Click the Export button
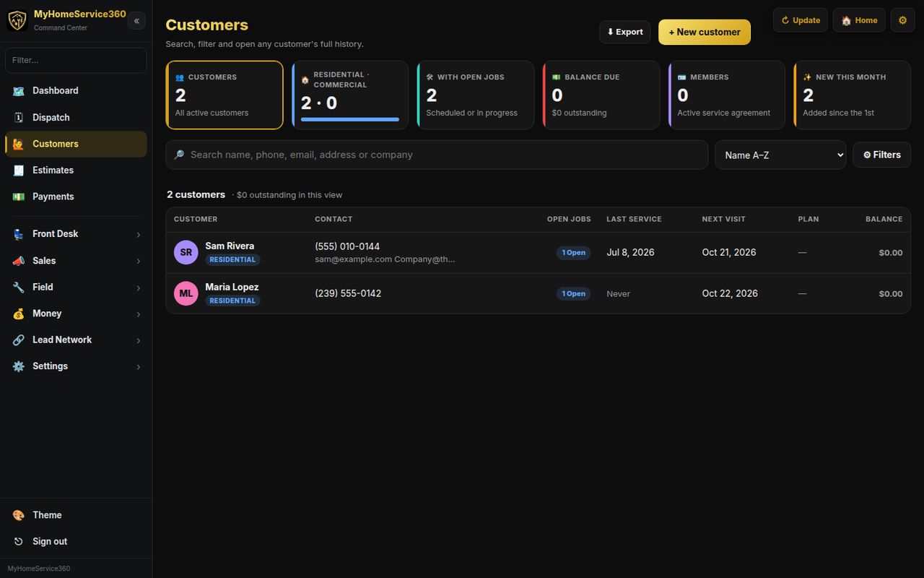Screen dimensions: 924x578 [625, 33]
